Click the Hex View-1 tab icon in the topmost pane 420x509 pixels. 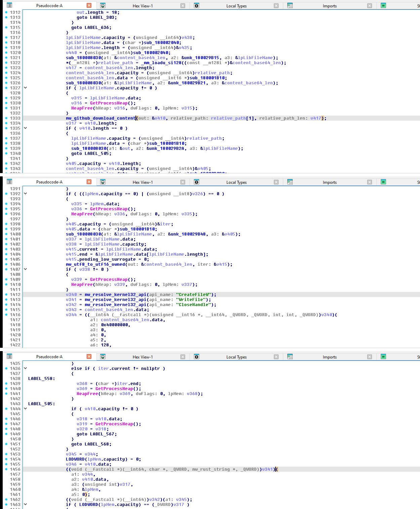pos(103,5)
